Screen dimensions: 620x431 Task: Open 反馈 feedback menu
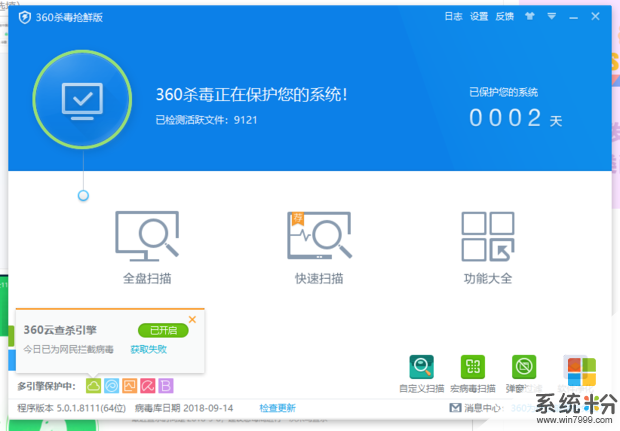click(505, 16)
